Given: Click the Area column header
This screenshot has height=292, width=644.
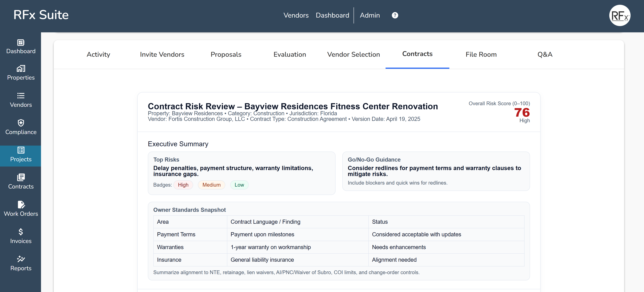Looking at the screenshot, I should (190, 222).
